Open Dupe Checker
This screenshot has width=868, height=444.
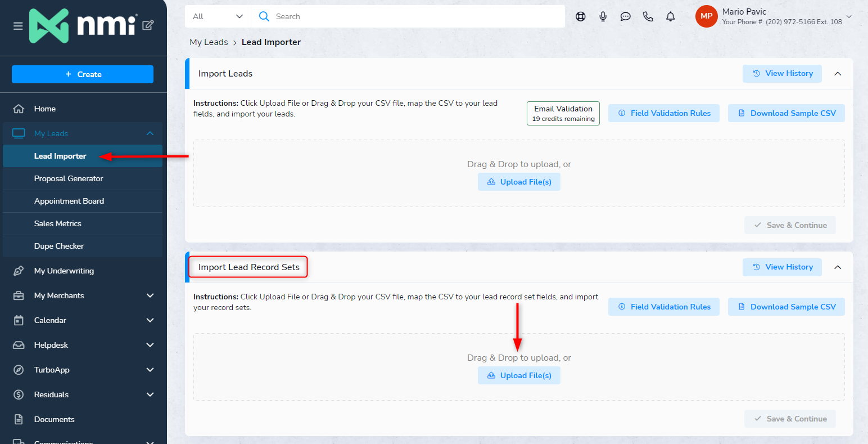pos(83,246)
